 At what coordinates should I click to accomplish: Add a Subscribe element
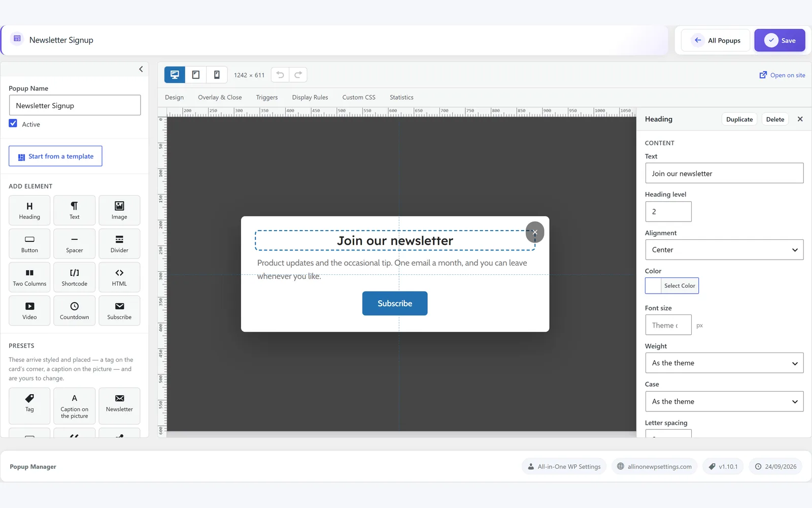click(119, 311)
